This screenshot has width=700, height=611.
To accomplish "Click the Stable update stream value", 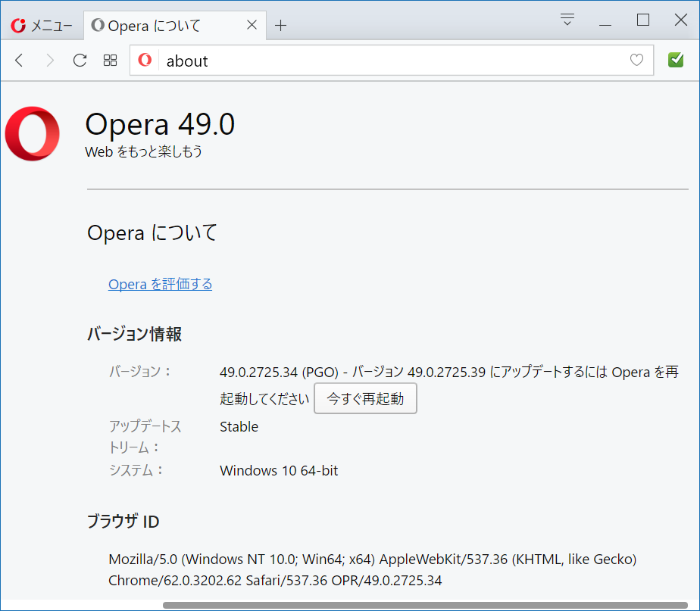I will [x=239, y=427].
